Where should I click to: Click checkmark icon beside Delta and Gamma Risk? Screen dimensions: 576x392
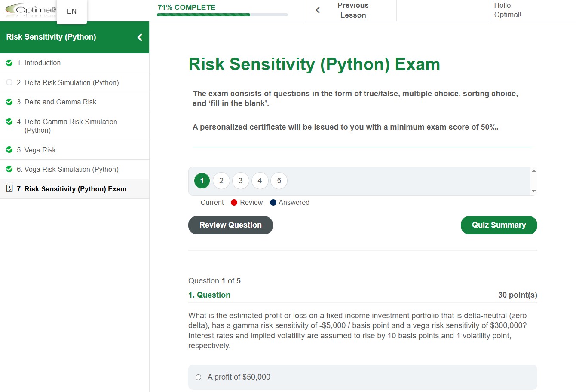click(x=9, y=102)
